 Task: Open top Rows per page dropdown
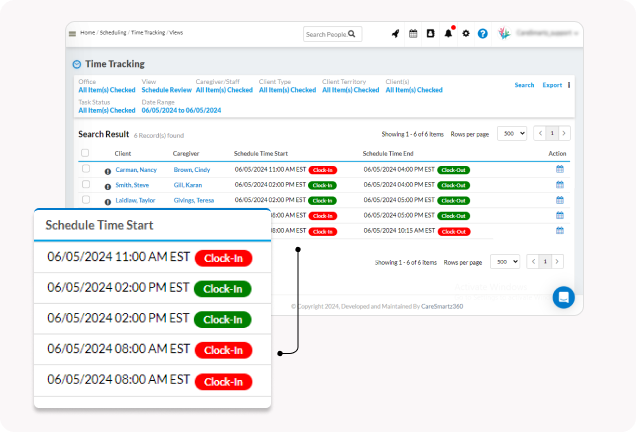512,133
